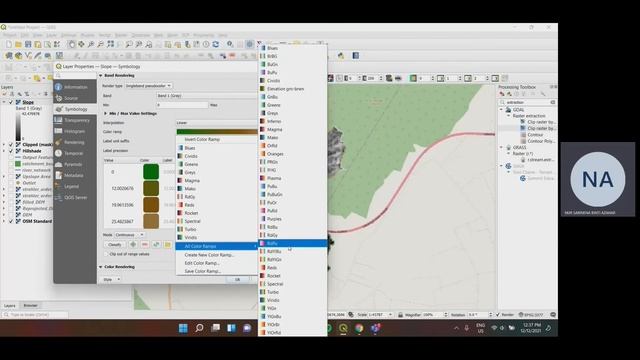Image resolution: width=640 pixels, height=360 pixels.
Task: Expand Min / Max Value Settings section
Action: tap(105, 113)
